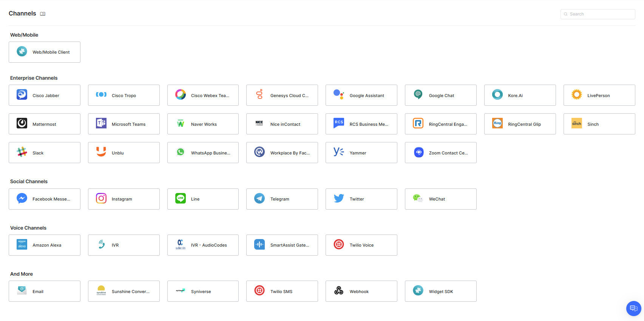Select the Microsoft Teams icon
This screenshot has height=321, width=644.
[101, 123]
